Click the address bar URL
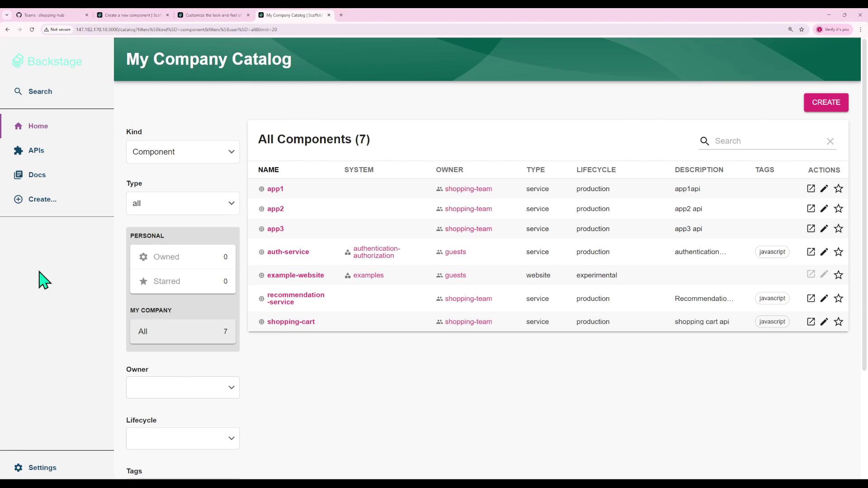Viewport: 868px width, 488px height. coord(176,29)
